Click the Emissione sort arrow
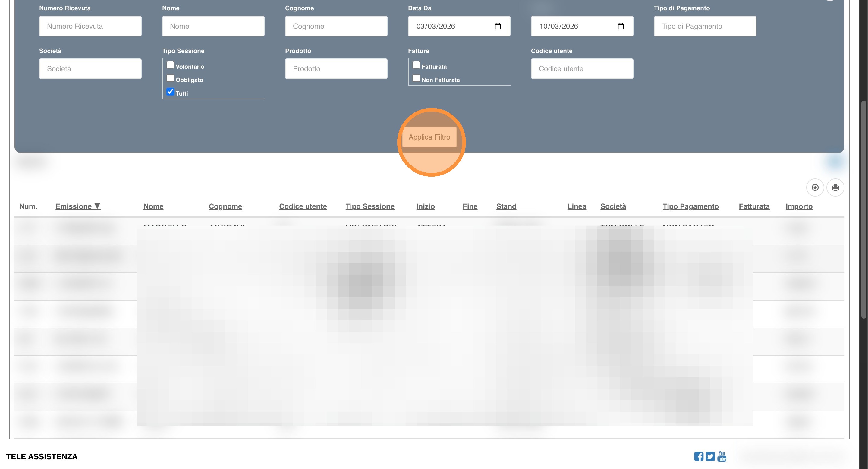Image resolution: width=868 pixels, height=469 pixels. click(x=97, y=206)
